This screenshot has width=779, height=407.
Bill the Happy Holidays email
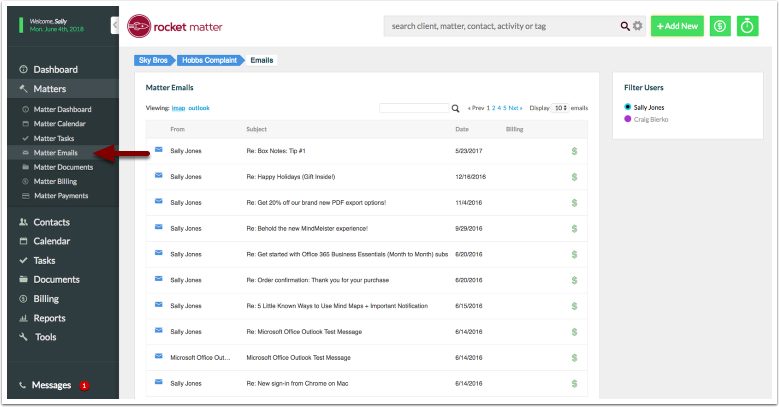coord(574,177)
